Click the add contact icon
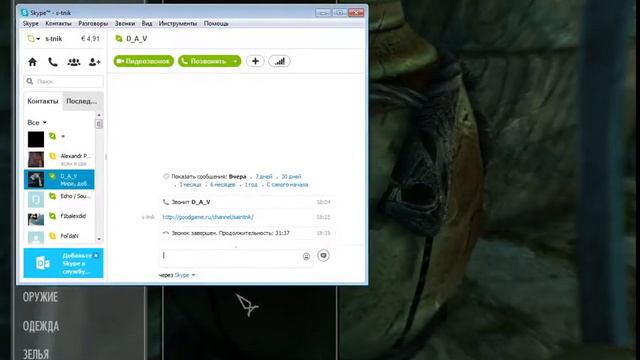 tap(95, 62)
